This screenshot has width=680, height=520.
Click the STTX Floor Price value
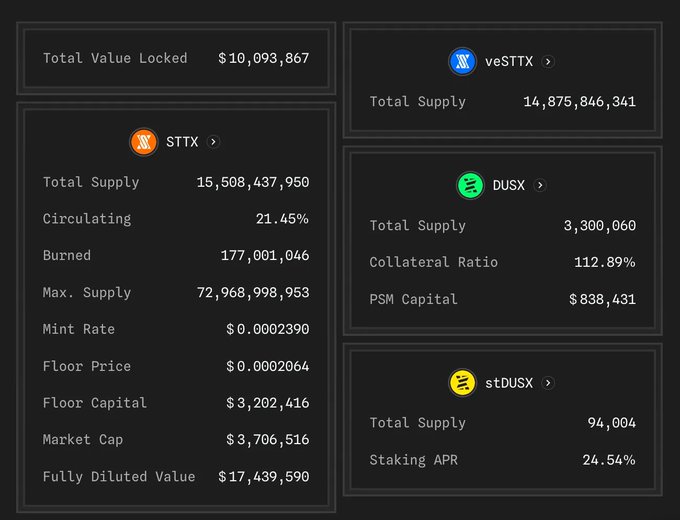pos(267,366)
